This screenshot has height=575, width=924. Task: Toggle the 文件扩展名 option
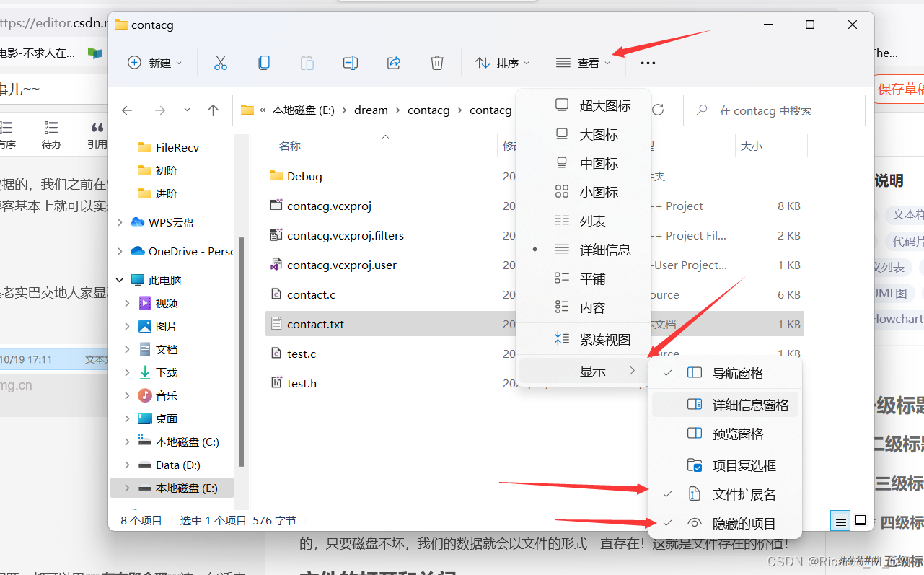pos(744,493)
